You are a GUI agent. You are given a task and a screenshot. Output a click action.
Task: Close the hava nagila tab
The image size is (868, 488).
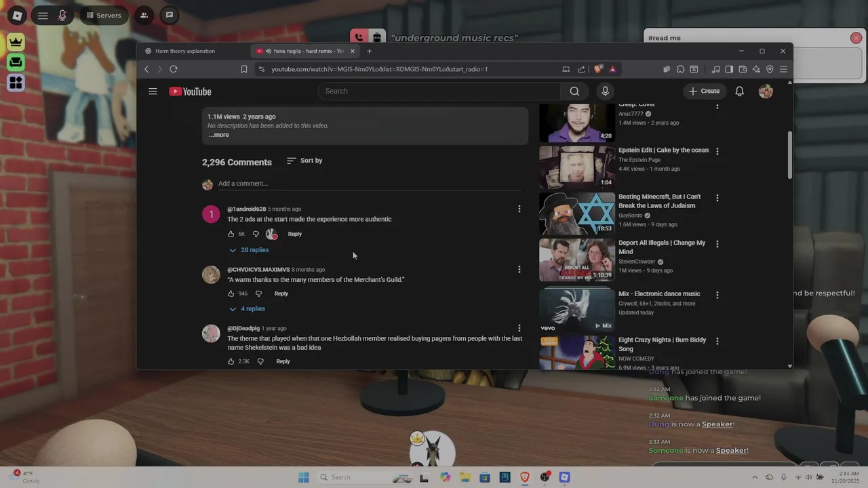[x=353, y=51]
